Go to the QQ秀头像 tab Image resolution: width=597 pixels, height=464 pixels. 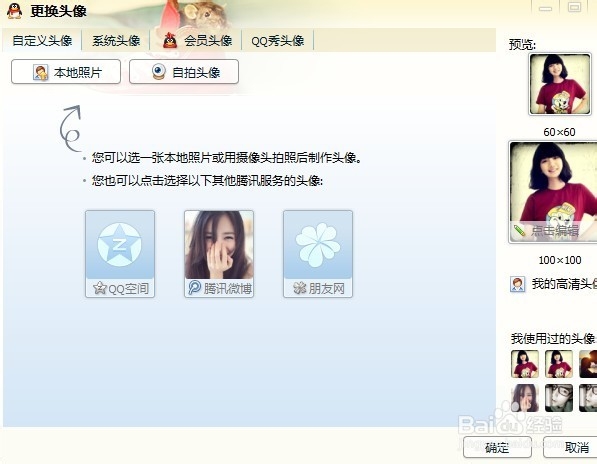[x=278, y=40]
